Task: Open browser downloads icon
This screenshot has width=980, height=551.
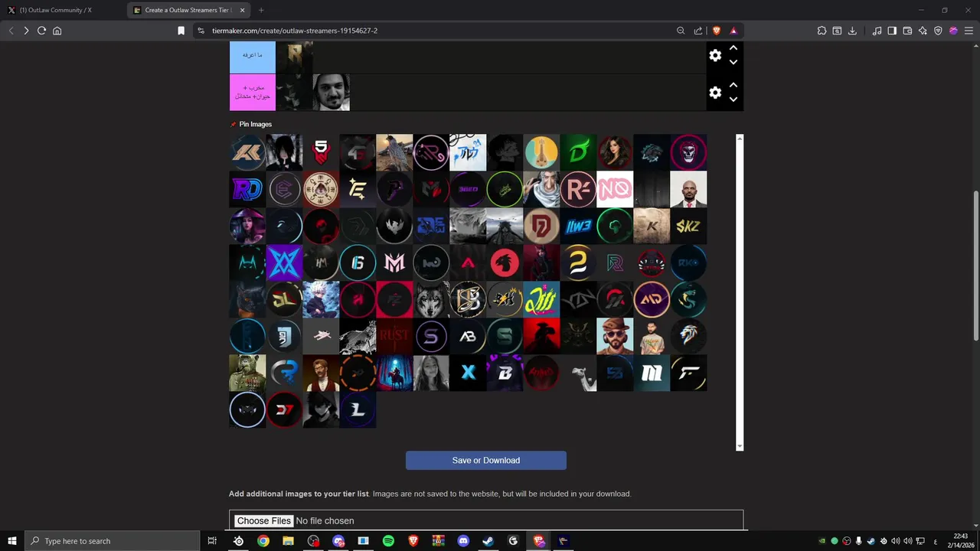Action: click(852, 31)
